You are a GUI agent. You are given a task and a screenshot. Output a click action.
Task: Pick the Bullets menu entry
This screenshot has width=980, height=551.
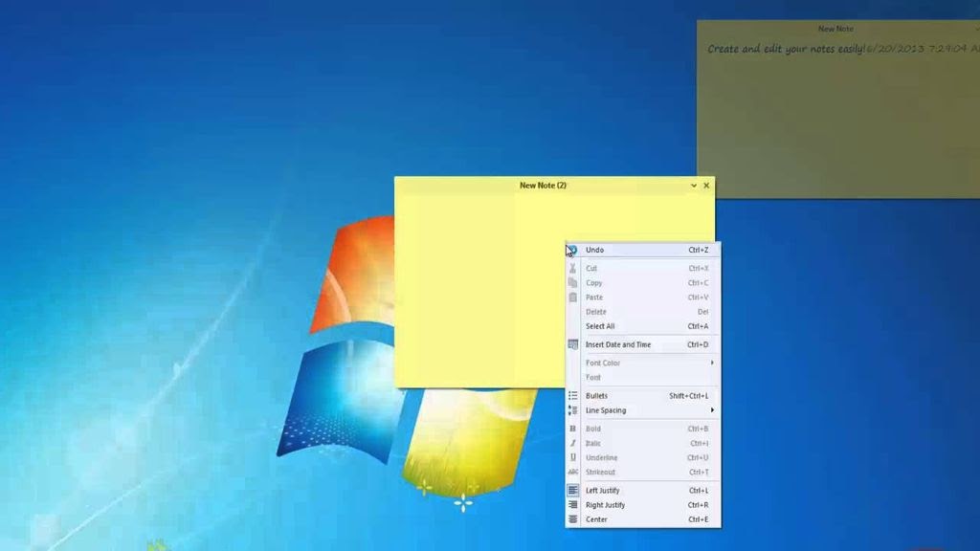tap(643, 395)
